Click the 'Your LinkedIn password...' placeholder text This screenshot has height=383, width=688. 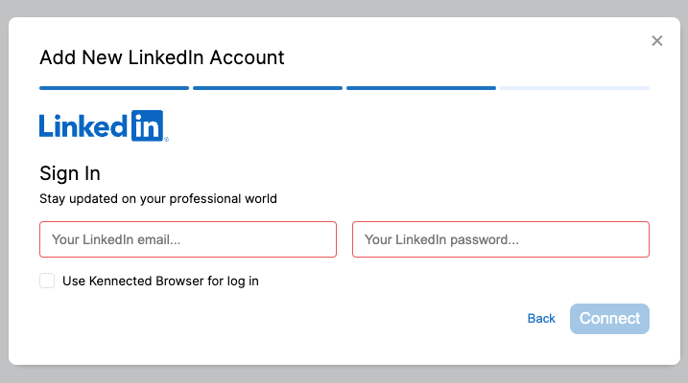click(442, 240)
